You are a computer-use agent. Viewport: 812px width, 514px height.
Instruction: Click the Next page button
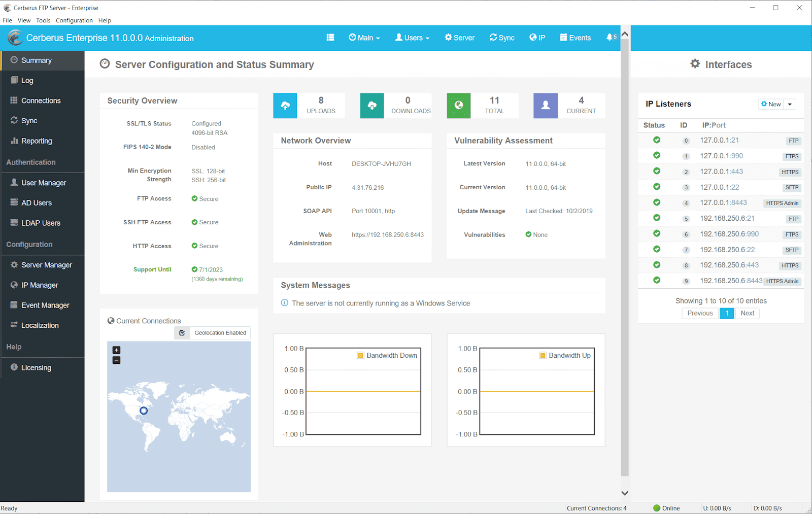pyautogui.click(x=747, y=313)
